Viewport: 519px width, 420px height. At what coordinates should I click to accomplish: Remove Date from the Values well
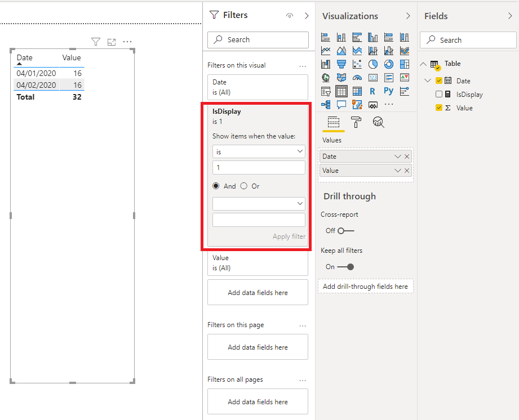pos(407,157)
